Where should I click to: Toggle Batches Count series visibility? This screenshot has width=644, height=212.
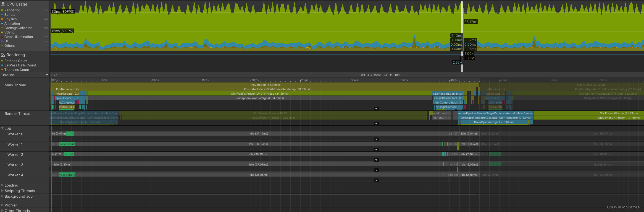(2, 61)
